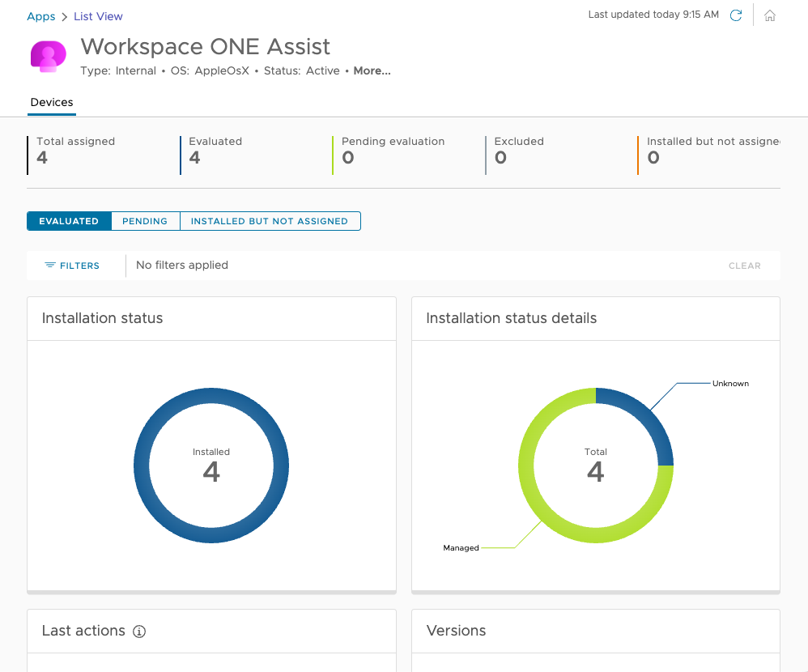Click the info icon beside Last actions
Image resolution: width=808 pixels, height=672 pixels.
point(139,632)
